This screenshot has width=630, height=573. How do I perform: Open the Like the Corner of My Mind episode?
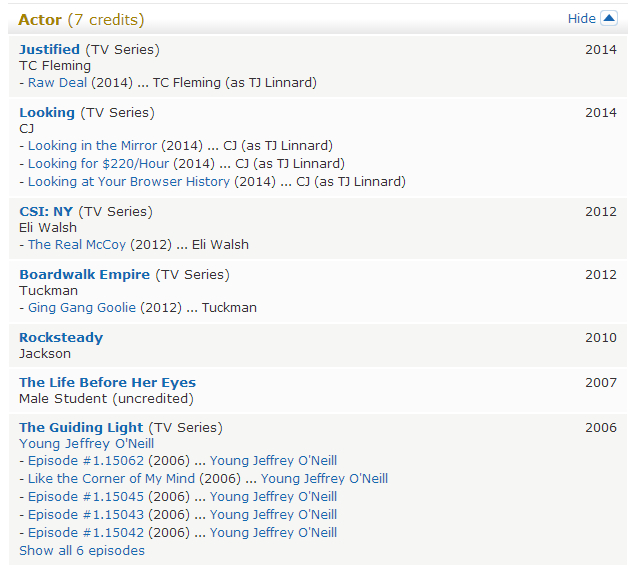click(x=111, y=479)
